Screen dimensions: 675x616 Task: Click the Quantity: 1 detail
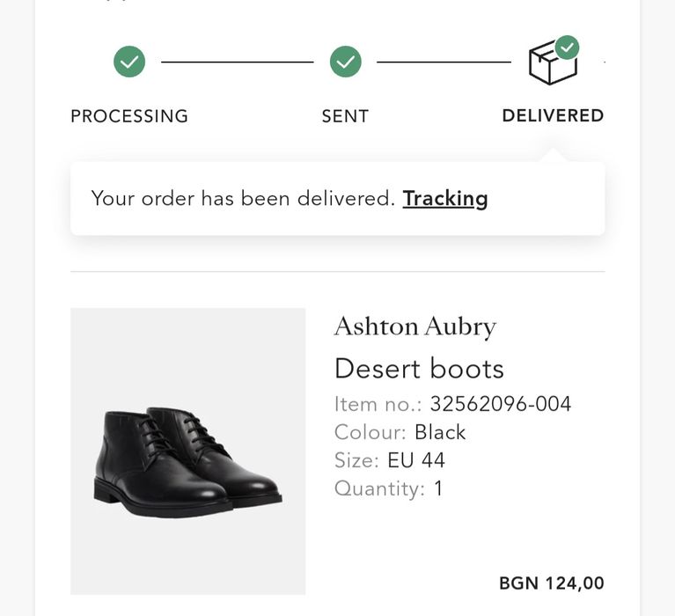point(388,488)
